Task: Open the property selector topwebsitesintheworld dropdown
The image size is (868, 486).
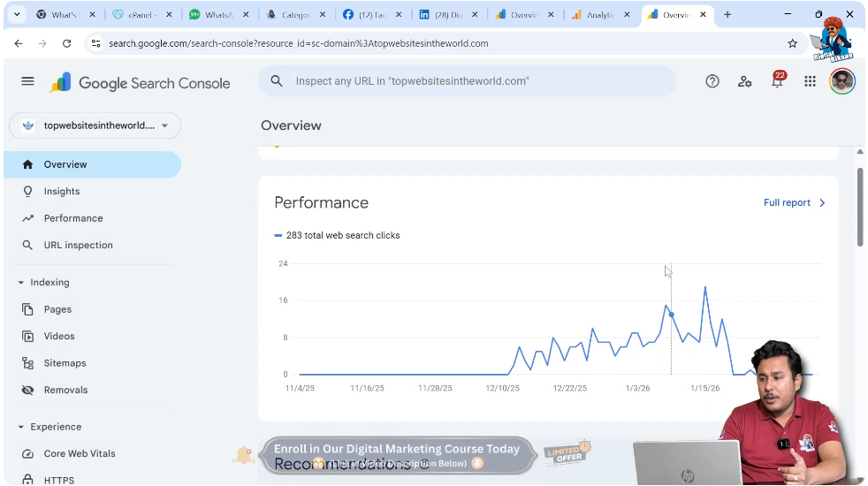Action: [x=95, y=125]
